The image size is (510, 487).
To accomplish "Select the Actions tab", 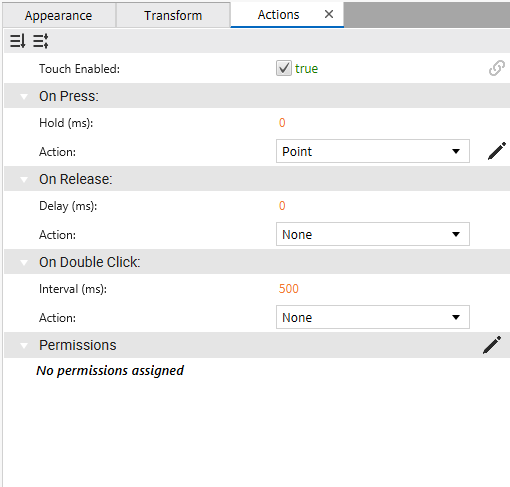I will click(x=279, y=15).
